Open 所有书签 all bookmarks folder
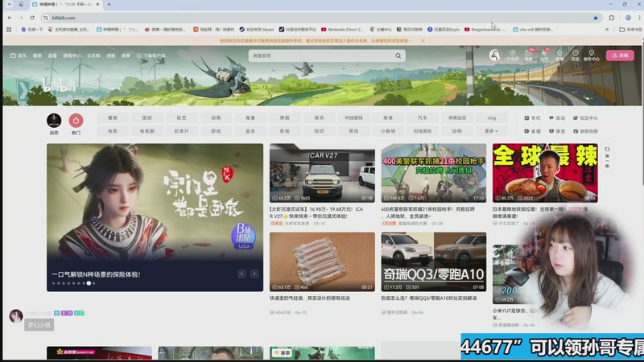The width and height of the screenshot is (644, 362). point(631,30)
